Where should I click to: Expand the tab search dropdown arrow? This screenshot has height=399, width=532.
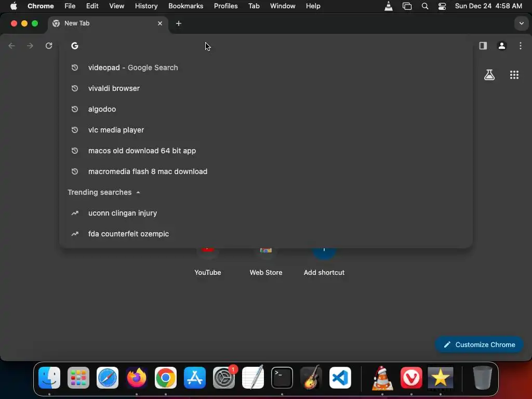point(522,23)
